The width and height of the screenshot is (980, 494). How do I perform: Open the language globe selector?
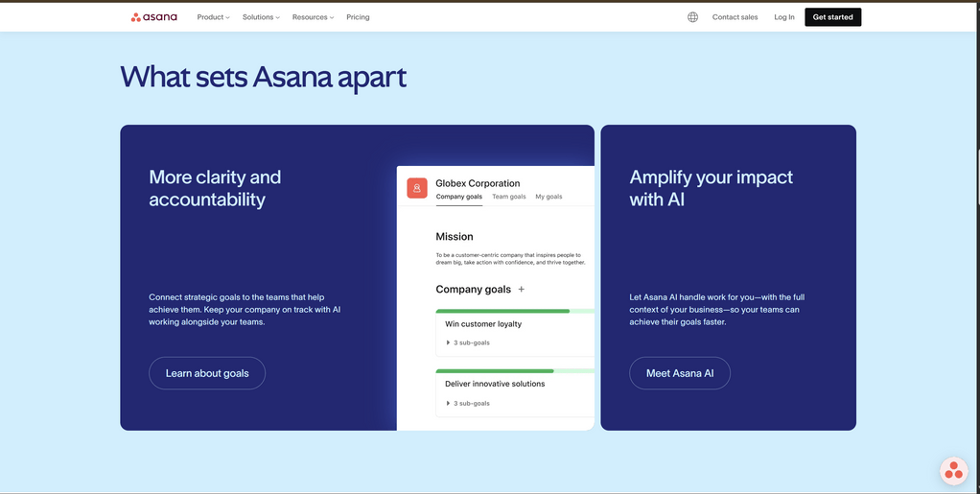point(692,17)
